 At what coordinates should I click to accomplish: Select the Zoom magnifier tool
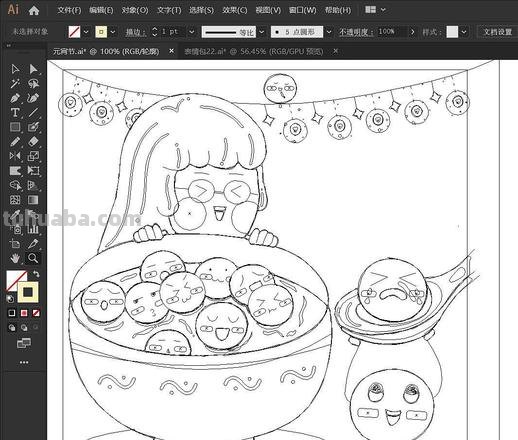click(x=33, y=258)
